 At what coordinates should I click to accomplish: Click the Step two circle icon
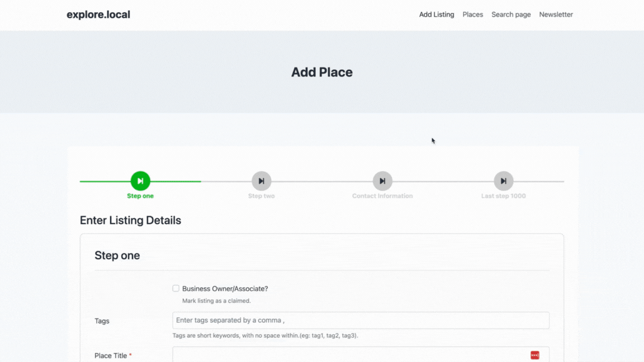[262, 181]
